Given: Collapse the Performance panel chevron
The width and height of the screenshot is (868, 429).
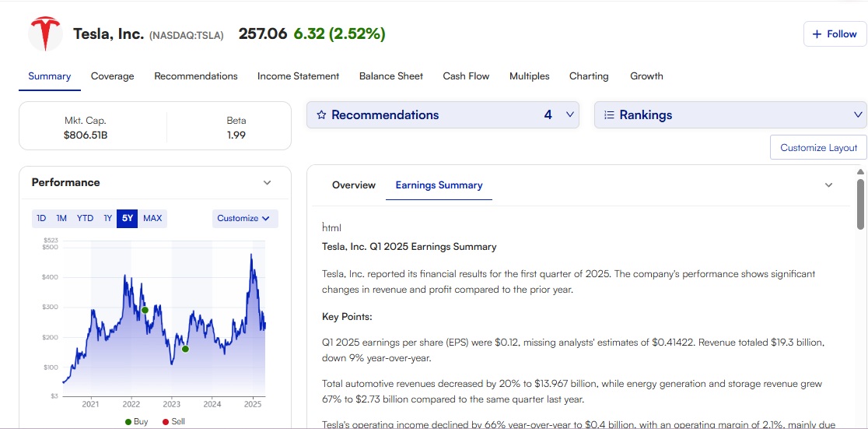Looking at the screenshot, I should [x=268, y=182].
